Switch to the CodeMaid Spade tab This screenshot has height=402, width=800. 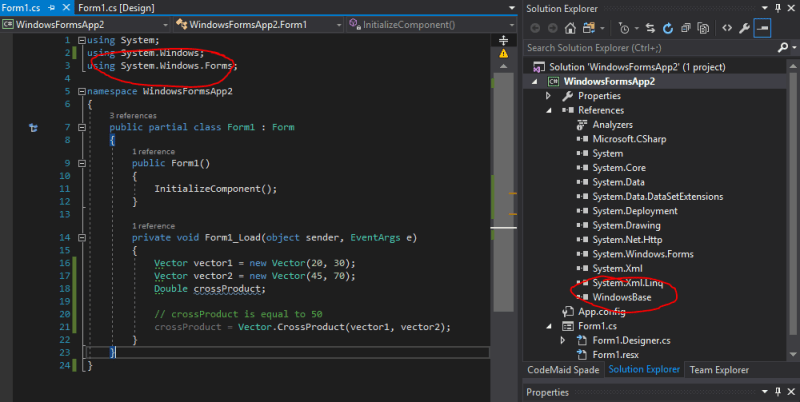[x=563, y=370]
